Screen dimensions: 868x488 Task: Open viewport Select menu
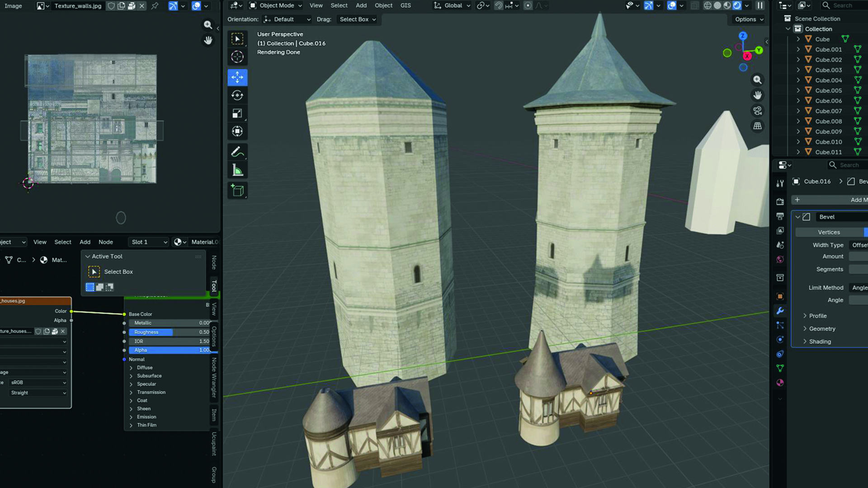click(x=339, y=5)
